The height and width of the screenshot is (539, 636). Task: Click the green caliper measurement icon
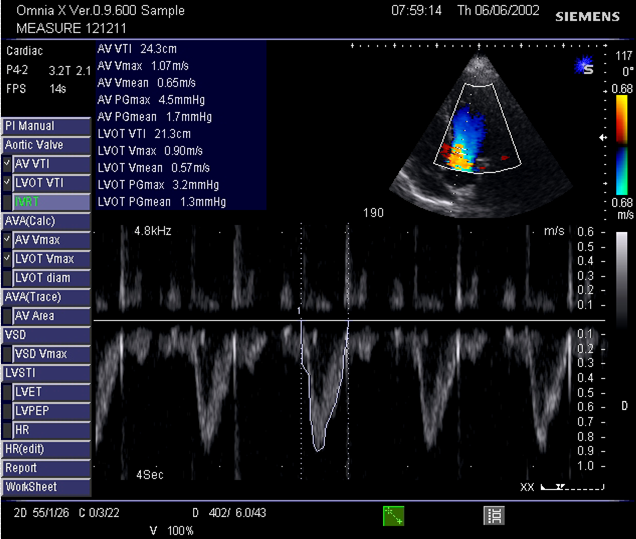pos(393,515)
